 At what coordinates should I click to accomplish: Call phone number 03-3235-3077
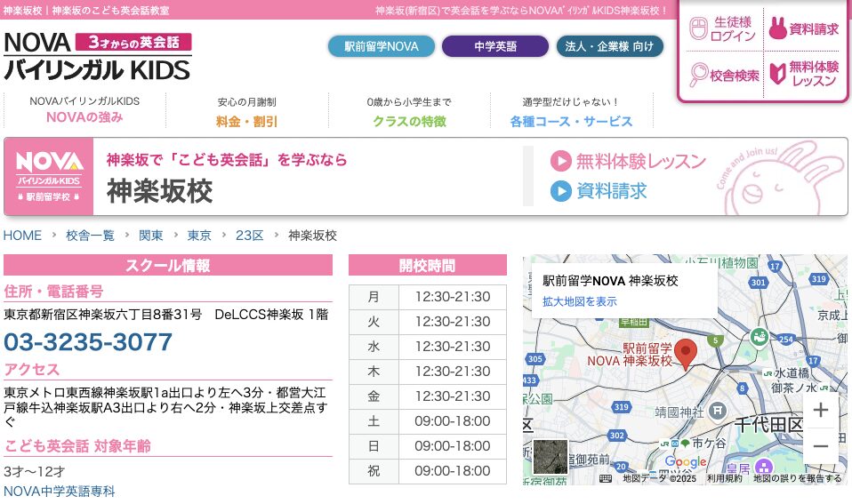click(88, 342)
